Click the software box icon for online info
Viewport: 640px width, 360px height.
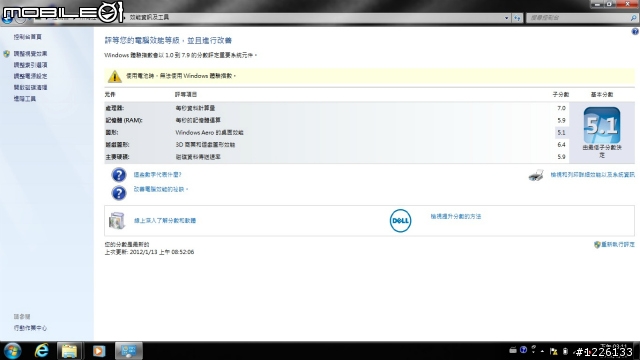pos(117,220)
